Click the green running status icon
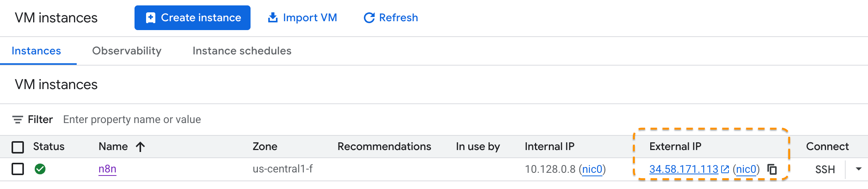Screen dimensions: 868x189 pos(40,169)
